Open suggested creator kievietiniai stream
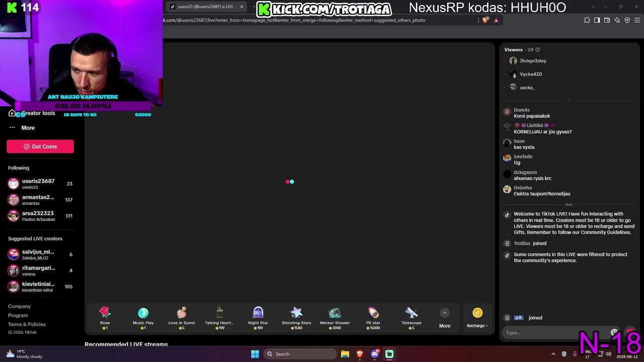Viewport: 644px width, 362px height. [40, 287]
